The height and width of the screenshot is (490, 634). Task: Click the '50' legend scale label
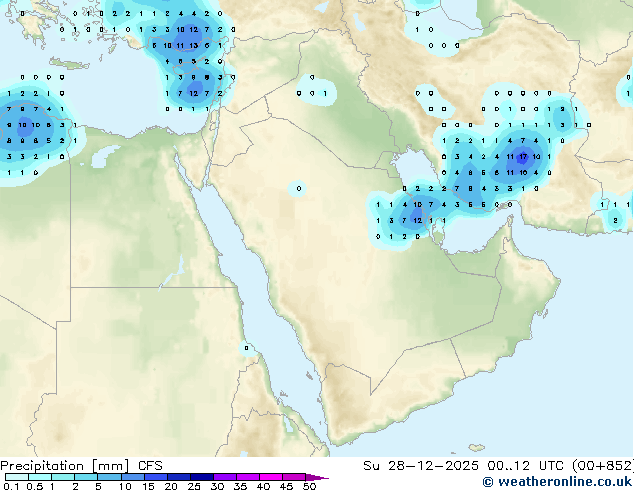tap(311, 486)
